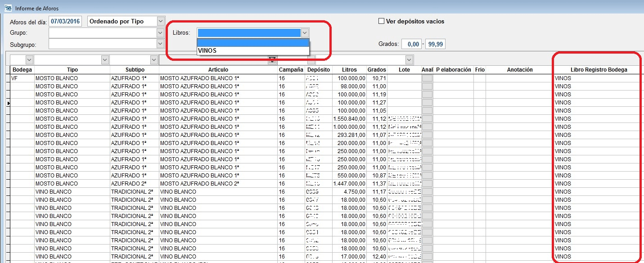
Task: Open the Anal button in the 1.447.000,00 litros row
Action: pos(427,184)
